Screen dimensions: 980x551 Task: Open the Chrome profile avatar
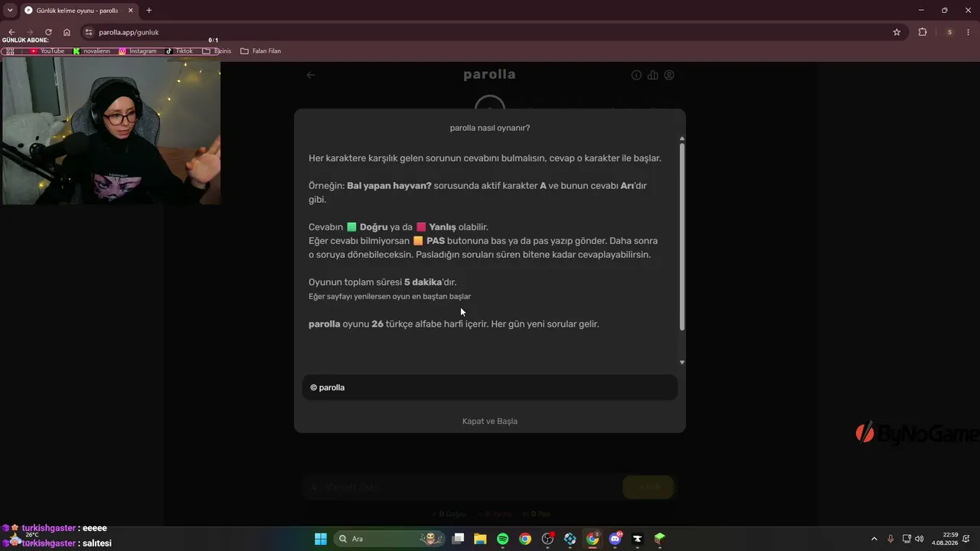click(949, 32)
